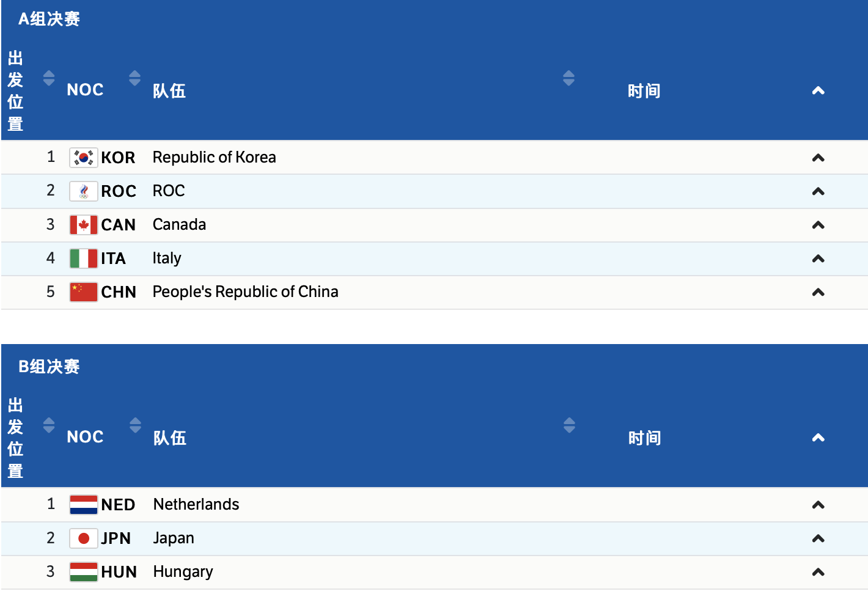The height and width of the screenshot is (594, 868).
Task: Click the Republic of Korea flag icon
Action: 83,158
